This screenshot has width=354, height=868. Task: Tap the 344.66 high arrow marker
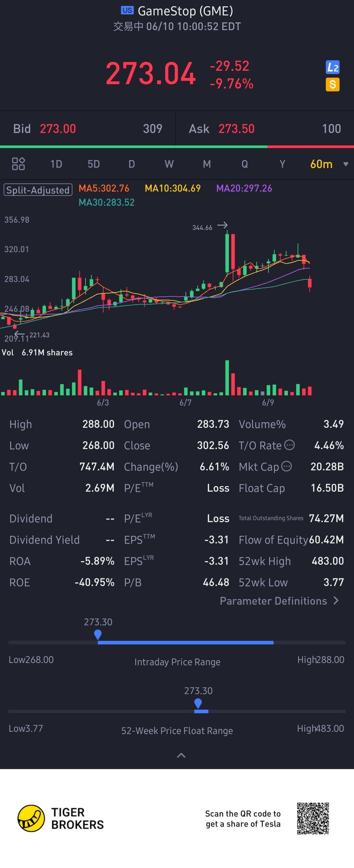coord(222,225)
